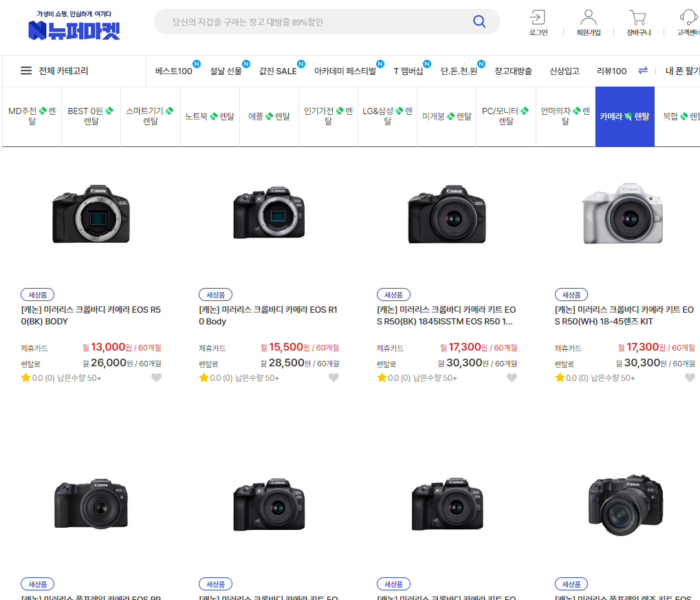Select MD추천 렌탈 tab
Viewport: 700px width, 600px height.
click(x=32, y=116)
